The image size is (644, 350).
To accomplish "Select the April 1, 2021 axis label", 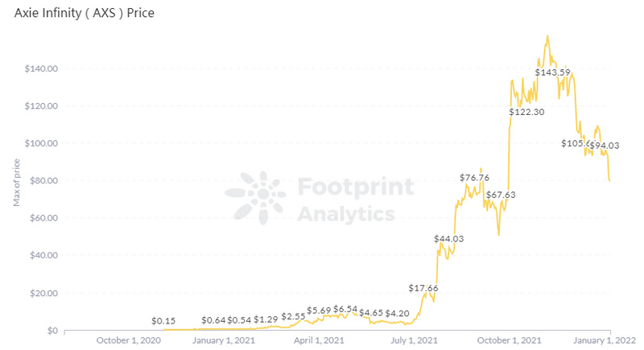I will (x=319, y=340).
